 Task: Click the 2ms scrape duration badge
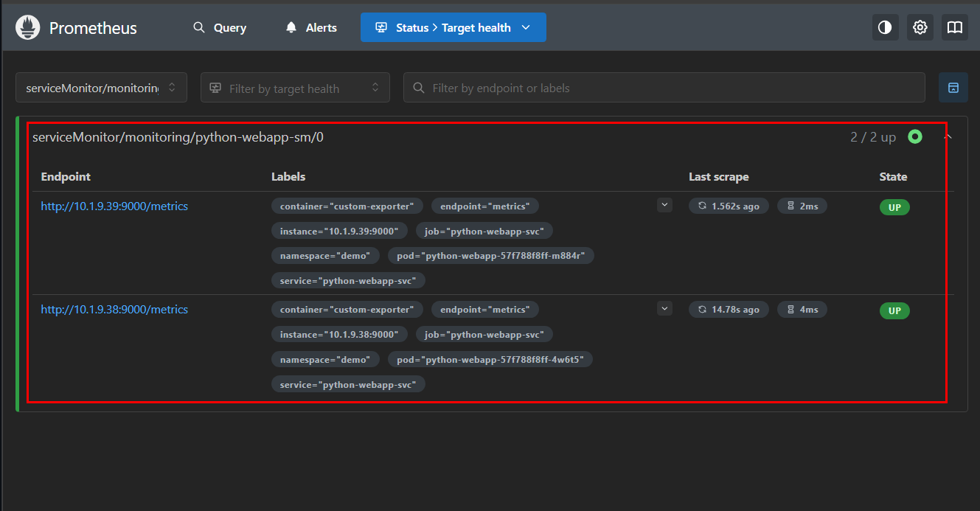coord(802,206)
